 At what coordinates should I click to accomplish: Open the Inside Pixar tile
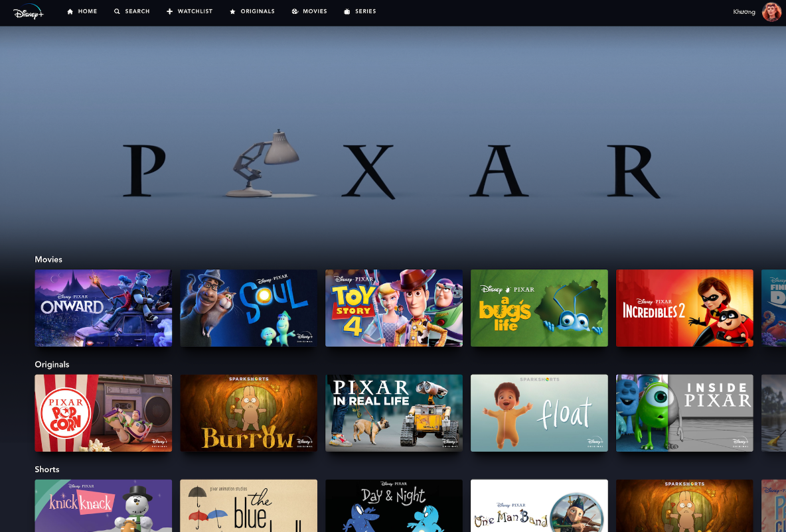[x=684, y=413]
